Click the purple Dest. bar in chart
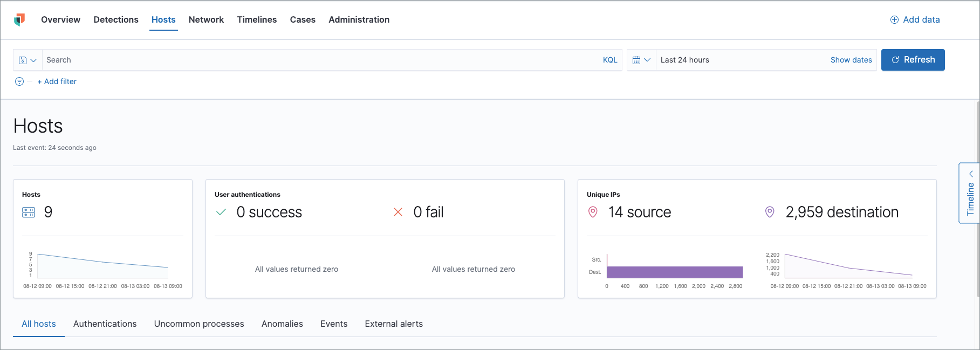The width and height of the screenshot is (980, 350). (674, 272)
